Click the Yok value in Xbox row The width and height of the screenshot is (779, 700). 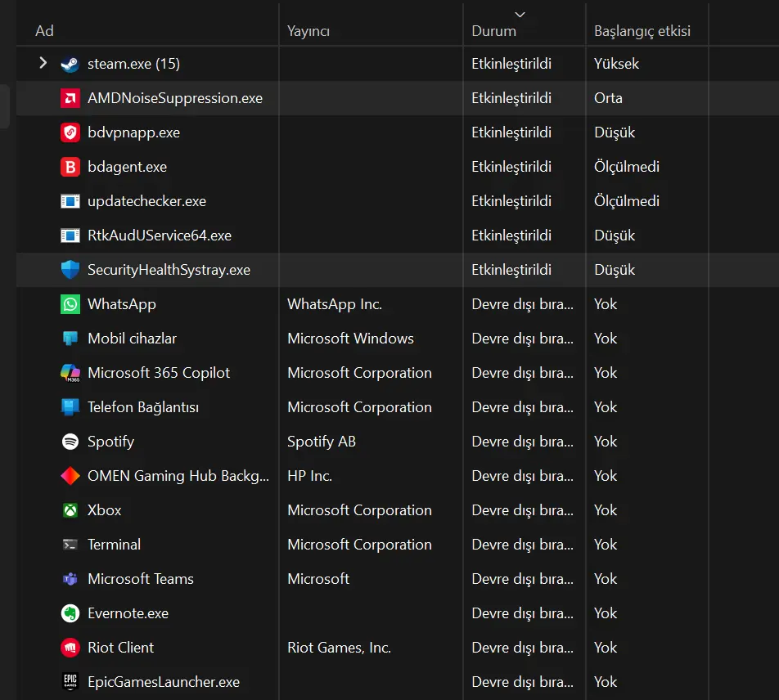[x=606, y=509]
